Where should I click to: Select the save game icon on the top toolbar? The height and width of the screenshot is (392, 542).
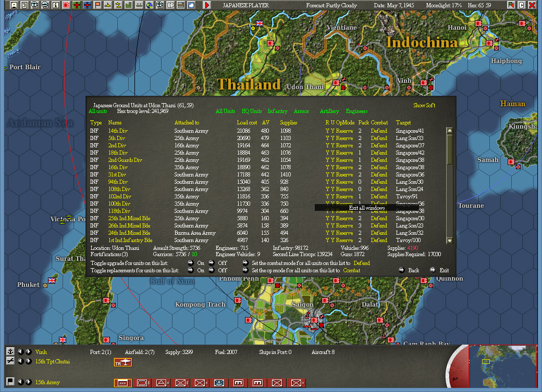pos(13,5)
